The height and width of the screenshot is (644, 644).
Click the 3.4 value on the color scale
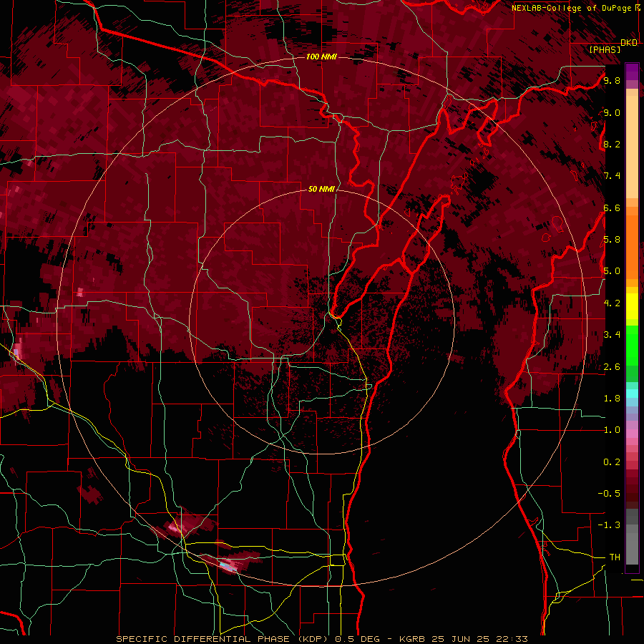612,335
